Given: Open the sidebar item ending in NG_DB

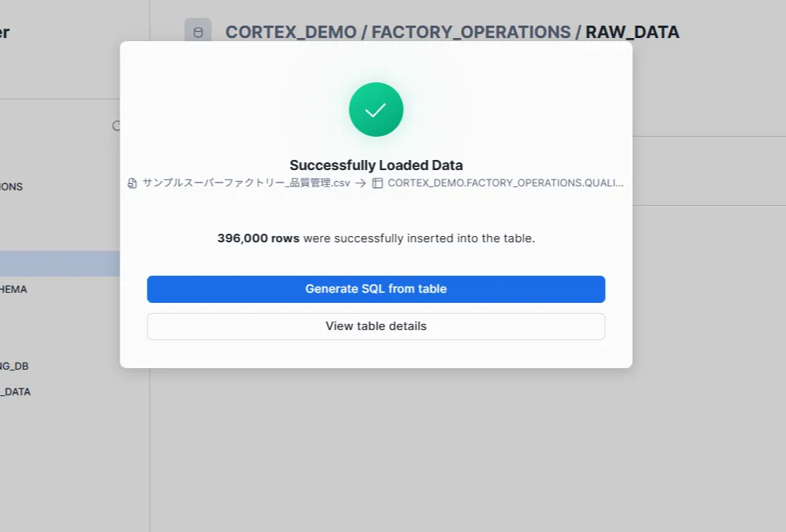Looking at the screenshot, I should point(15,366).
